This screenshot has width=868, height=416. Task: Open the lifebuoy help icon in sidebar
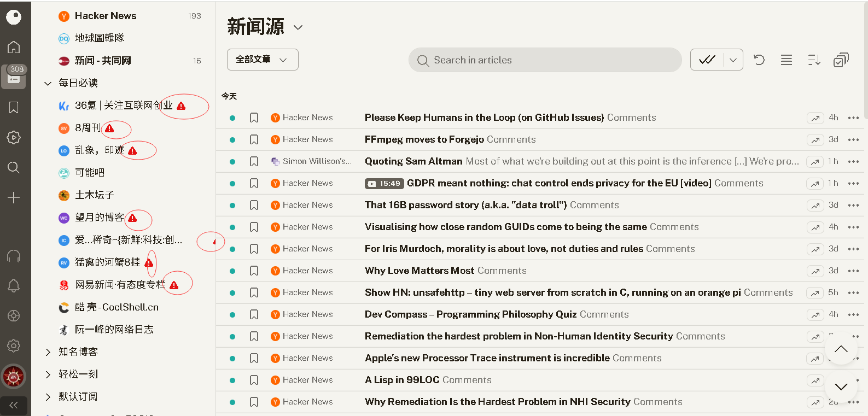14,315
